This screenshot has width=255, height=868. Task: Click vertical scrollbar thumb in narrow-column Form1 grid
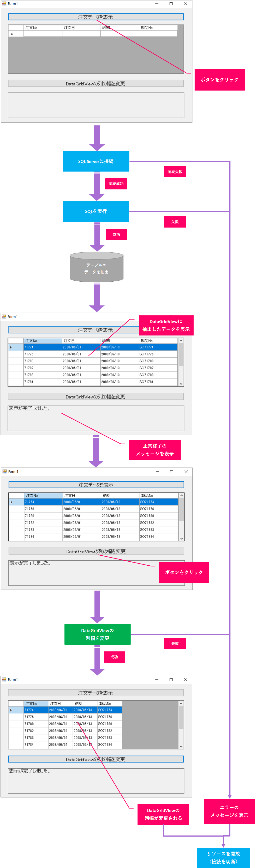click(x=181, y=717)
